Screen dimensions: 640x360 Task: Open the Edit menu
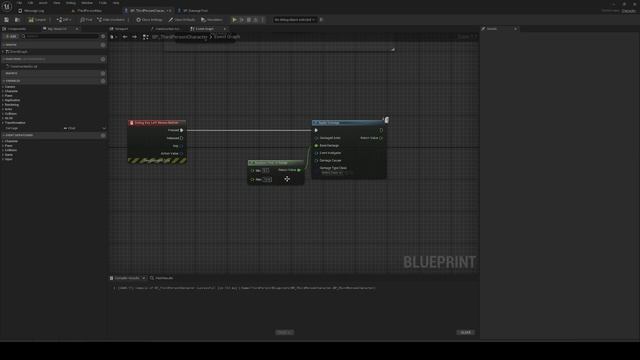tap(30, 3)
